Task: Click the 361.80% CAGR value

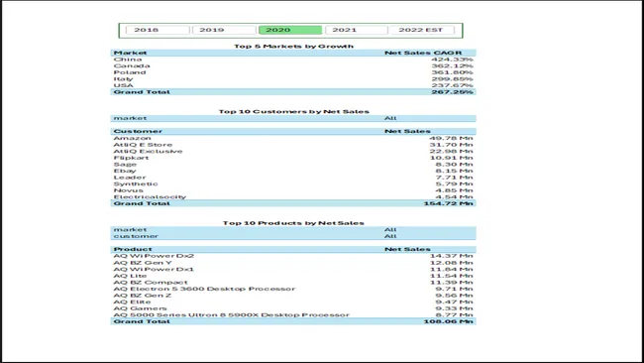Action: point(452,72)
